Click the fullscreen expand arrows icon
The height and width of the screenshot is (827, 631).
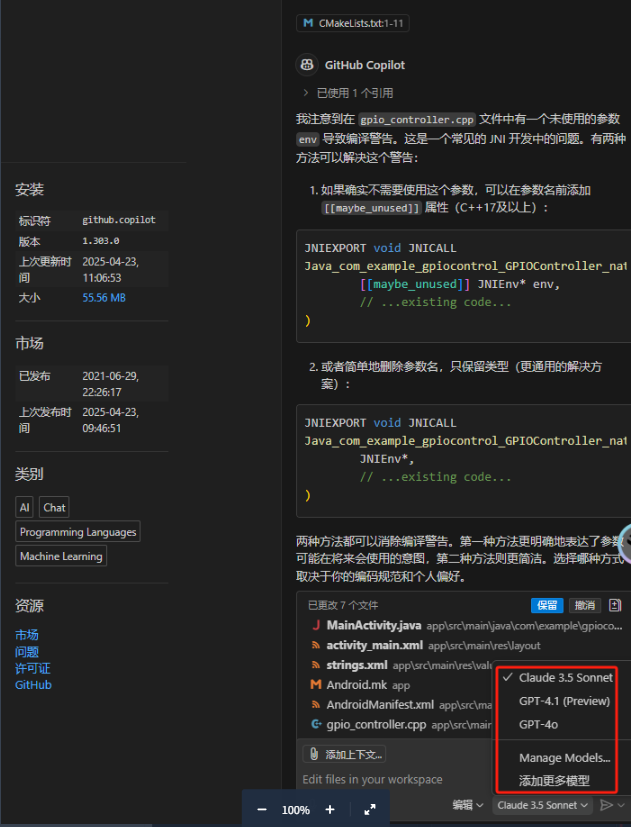370,810
